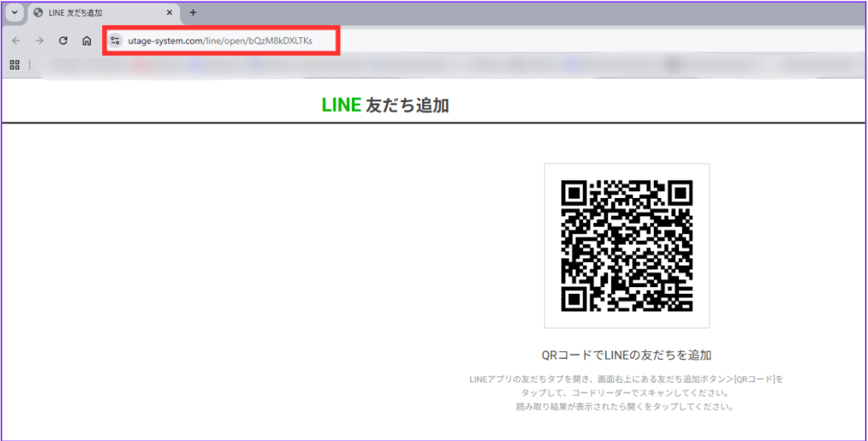The height and width of the screenshot is (441, 868).
Task: Click the QR code image
Action: point(626,245)
